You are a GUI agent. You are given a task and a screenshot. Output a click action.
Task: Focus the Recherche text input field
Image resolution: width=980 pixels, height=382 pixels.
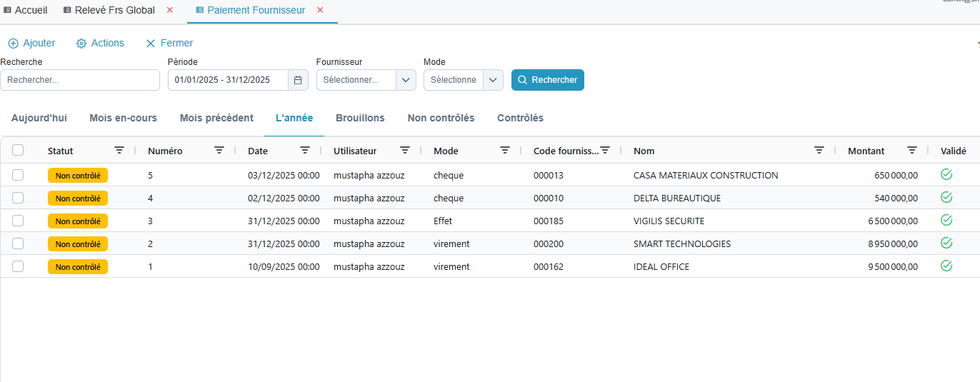coord(80,80)
